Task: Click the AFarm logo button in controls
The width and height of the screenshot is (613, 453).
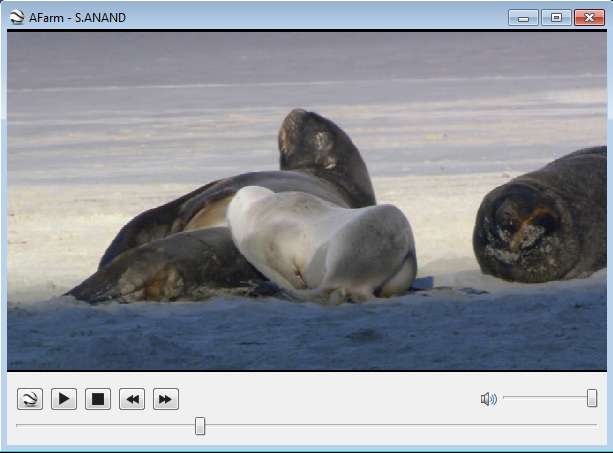Action: (x=30, y=400)
